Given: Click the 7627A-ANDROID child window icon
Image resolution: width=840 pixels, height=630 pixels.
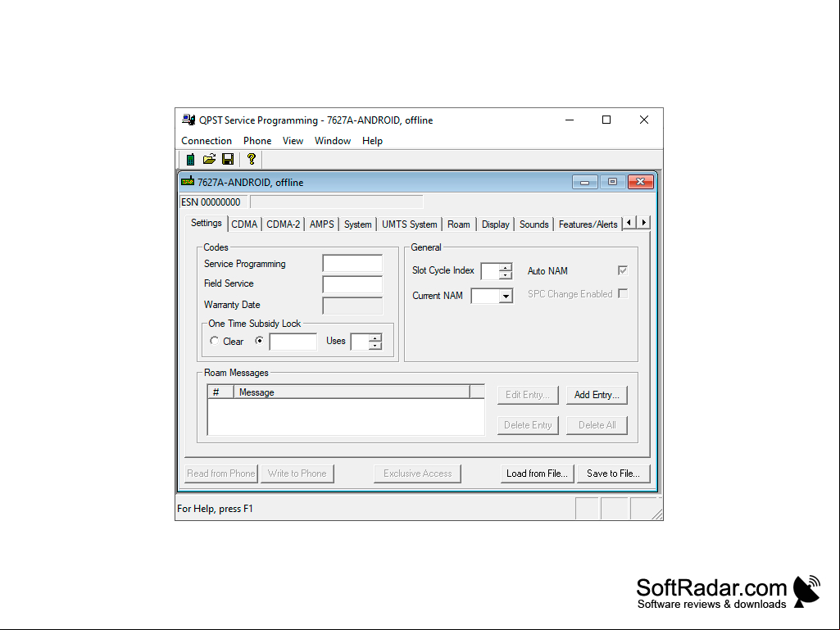Looking at the screenshot, I should (x=188, y=182).
